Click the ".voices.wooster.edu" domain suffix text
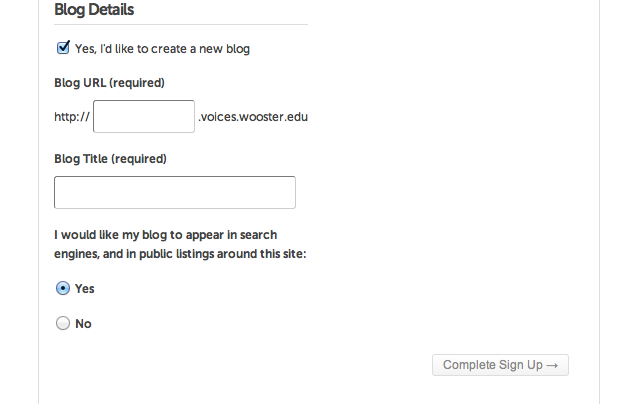Screen dimensions: 640x404 coord(252,117)
